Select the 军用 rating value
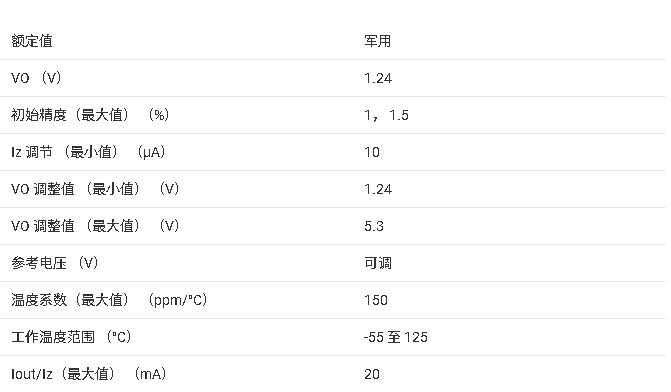671x392 pixels. pyautogui.click(x=377, y=41)
